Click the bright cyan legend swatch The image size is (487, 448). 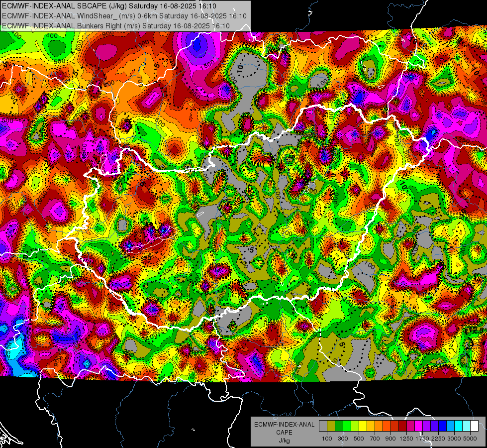click(x=459, y=426)
